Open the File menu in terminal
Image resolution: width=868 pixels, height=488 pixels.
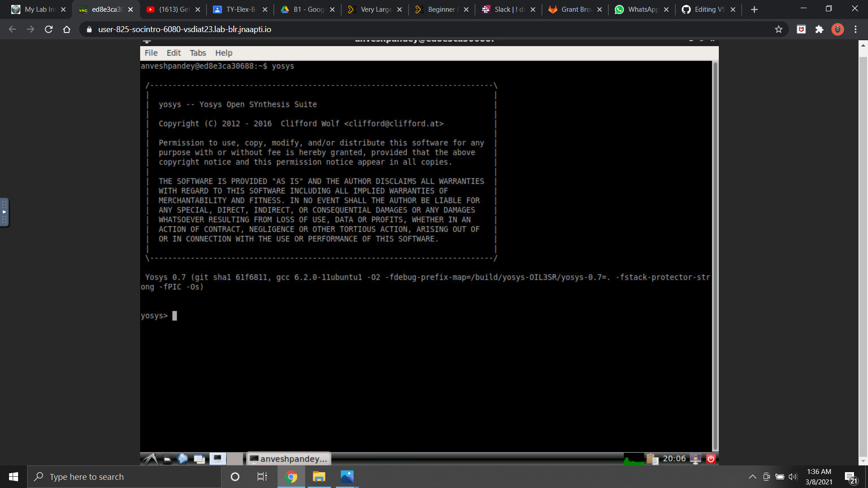click(x=151, y=53)
